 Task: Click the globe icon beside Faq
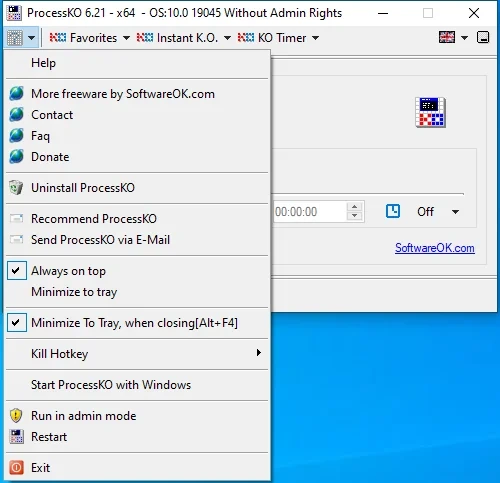pos(16,135)
